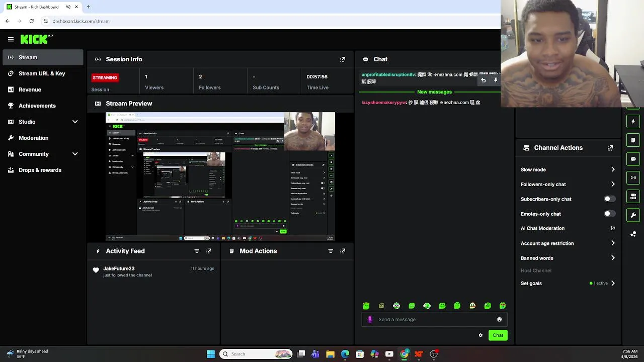Open Mod Actions filter options
The image size is (644, 362).
coord(331,251)
